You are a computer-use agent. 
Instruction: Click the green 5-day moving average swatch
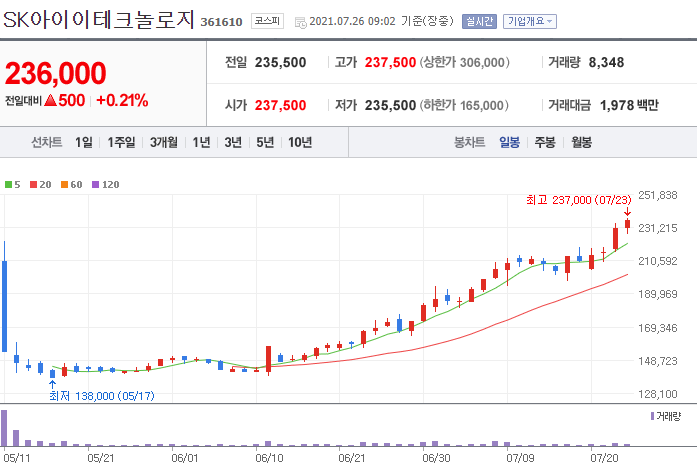tap(8, 184)
